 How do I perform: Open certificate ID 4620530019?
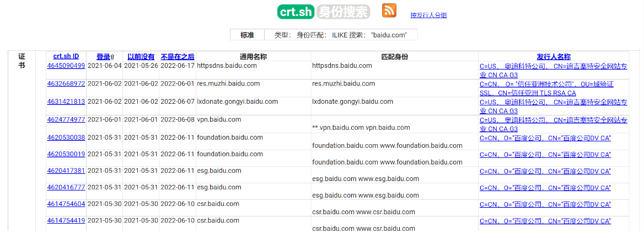(66, 154)
